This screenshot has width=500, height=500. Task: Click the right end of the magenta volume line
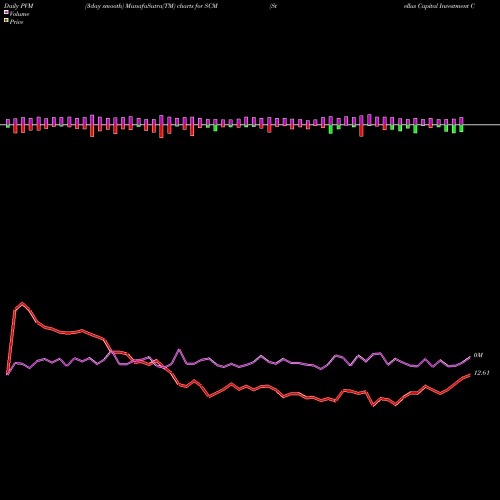tap(470, 357)
